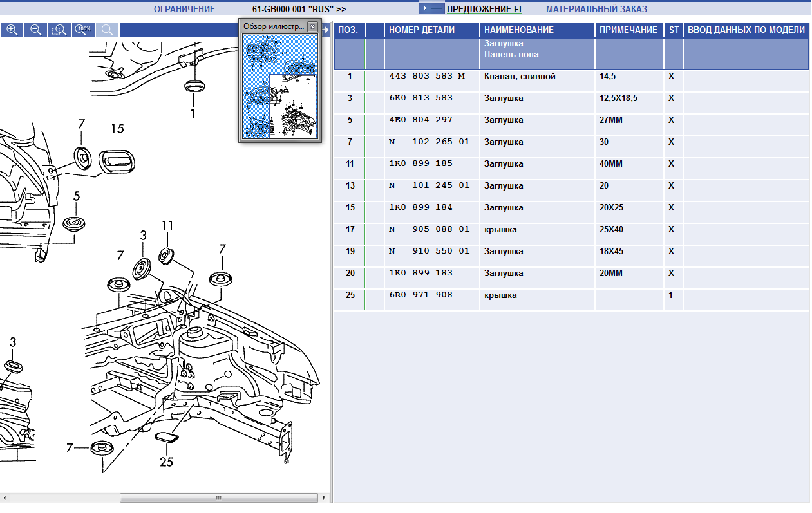Click the ПОЗ. column header
812x513 pixels.
[x=350, y=30]
